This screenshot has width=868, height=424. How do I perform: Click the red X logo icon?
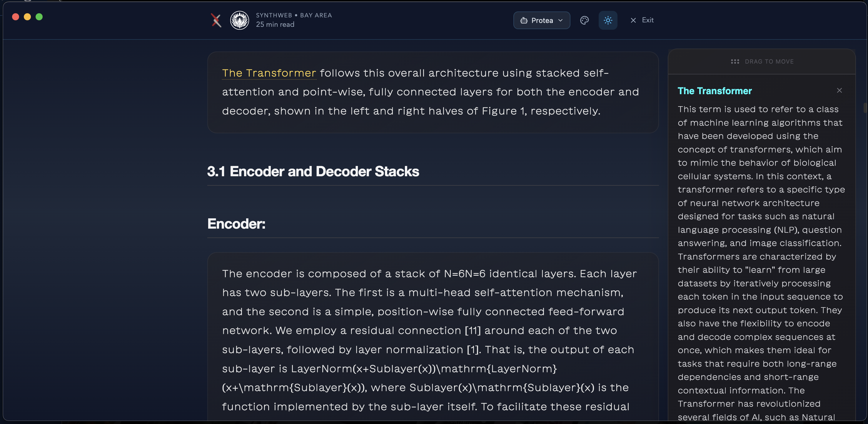[x=216, y=20]
